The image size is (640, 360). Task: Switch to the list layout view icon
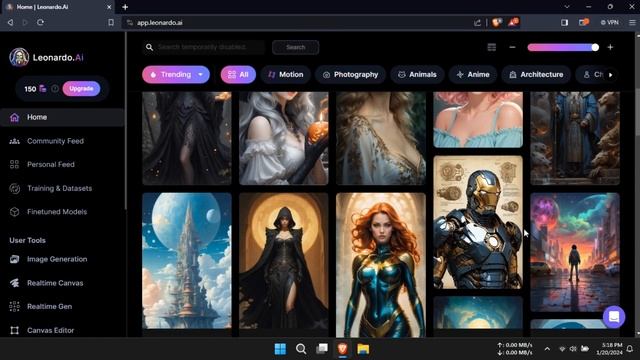point(492,47)
